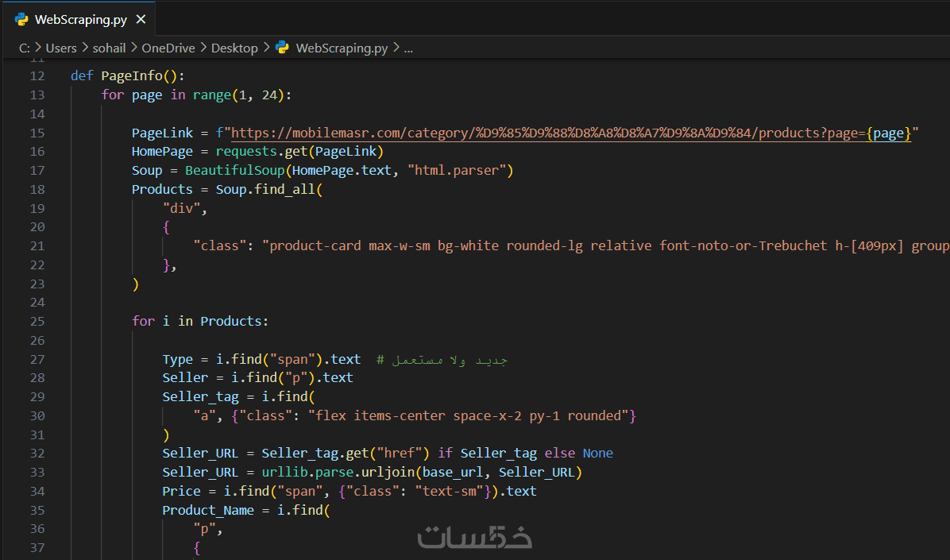Open the C: drive breadcrumb
950x560 pixels.
[x=25, y=48]
